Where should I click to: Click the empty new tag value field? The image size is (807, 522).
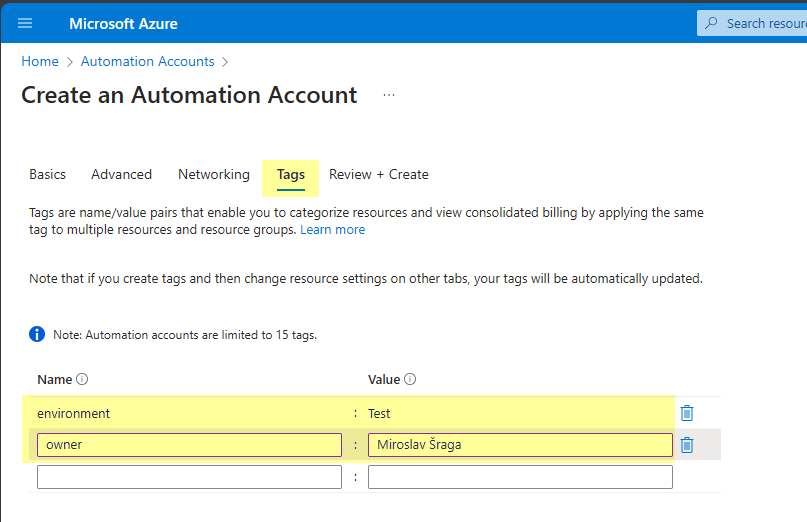point(520,477)
